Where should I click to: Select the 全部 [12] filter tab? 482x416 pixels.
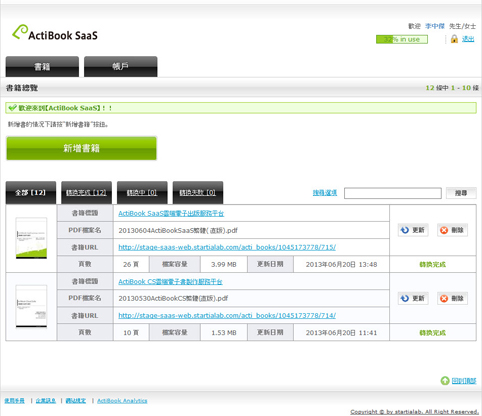[31, 193]
